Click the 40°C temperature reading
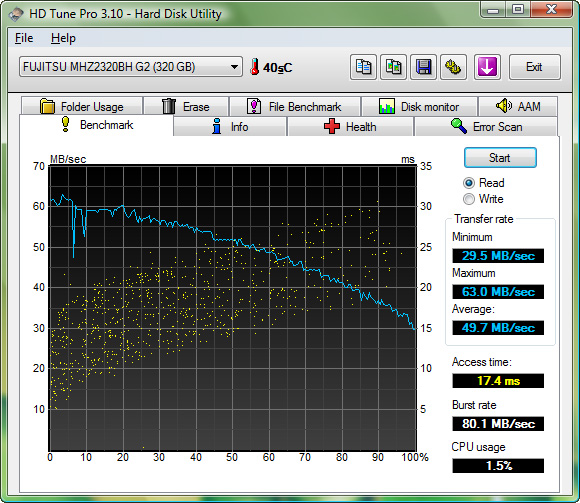This screenshot has width=580, height=503. [277, 68]
